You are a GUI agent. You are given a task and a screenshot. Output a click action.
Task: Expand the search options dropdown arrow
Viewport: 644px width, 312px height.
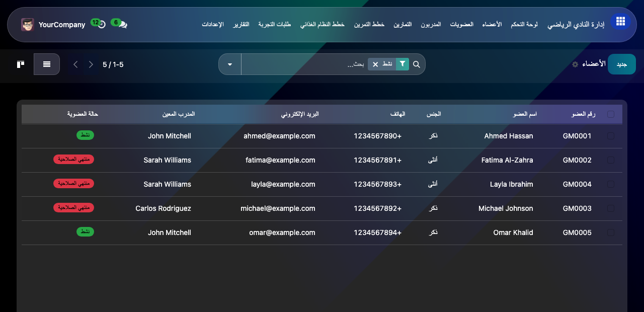(x=230, y=64)
